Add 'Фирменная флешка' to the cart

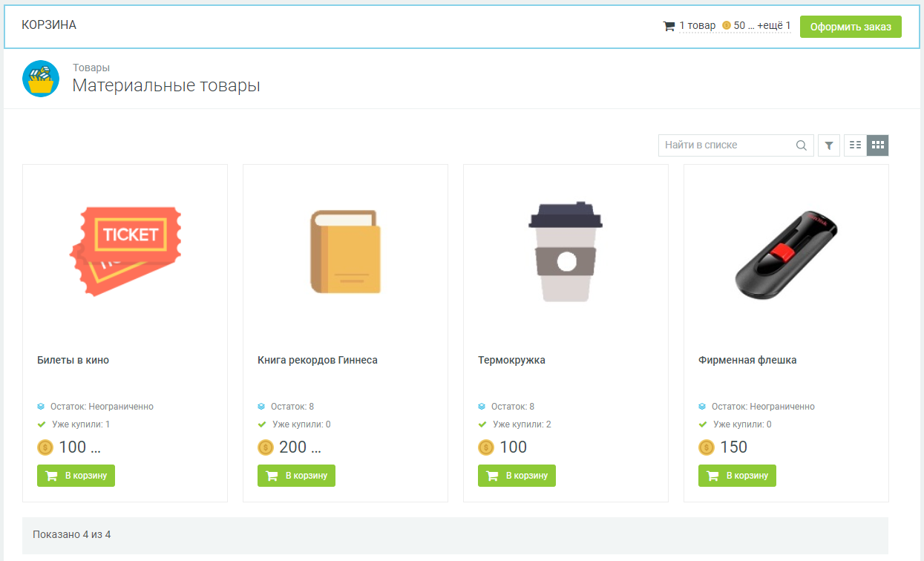pyautogui.click(x=737, y=476)
